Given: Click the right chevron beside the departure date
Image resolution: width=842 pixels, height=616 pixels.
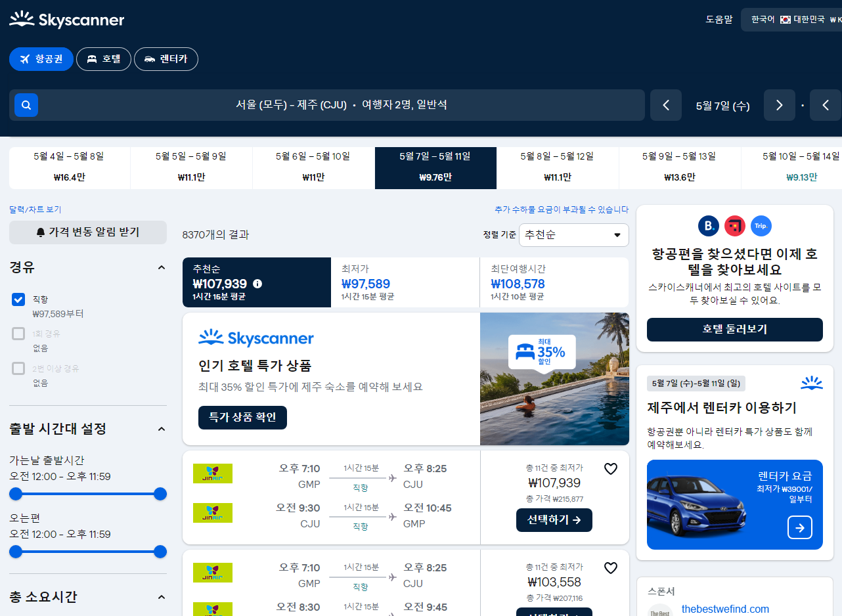Looking at the screenshot, I should pyautogui.click(x=779, y=105).
